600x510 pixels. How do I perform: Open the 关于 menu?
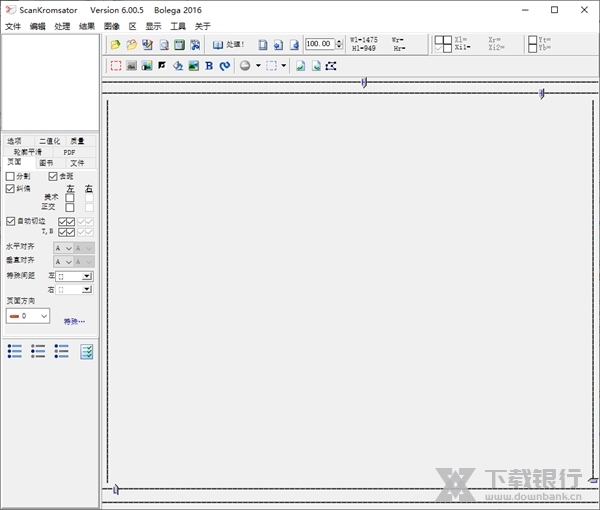(x=202, y=26)
